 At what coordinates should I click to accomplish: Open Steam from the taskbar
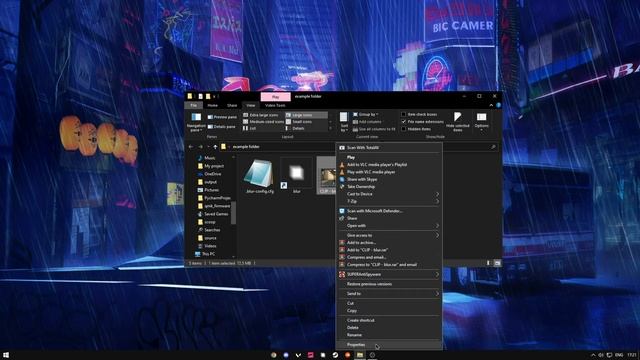tap(335, 355)
